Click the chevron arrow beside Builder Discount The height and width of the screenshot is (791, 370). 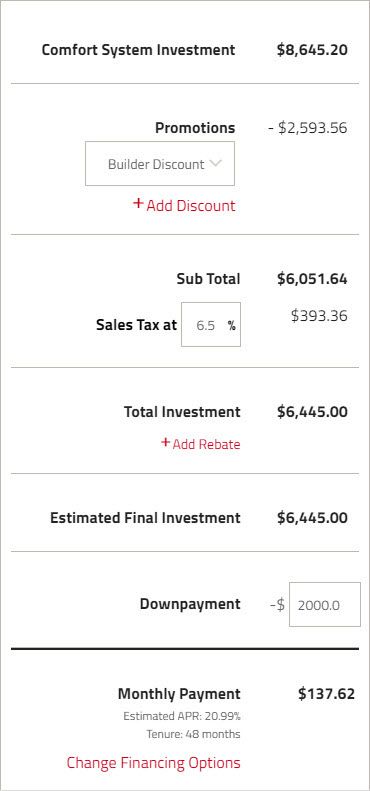coord(215,163)
